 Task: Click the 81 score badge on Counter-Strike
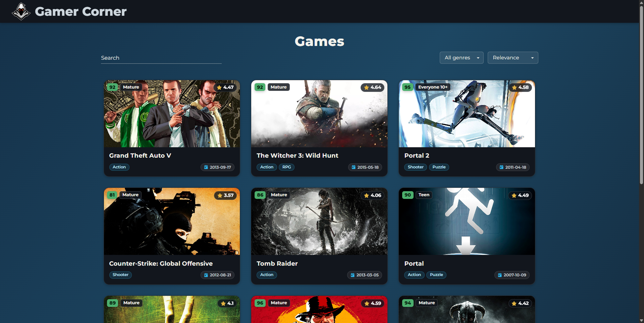(x=112, y=195)
